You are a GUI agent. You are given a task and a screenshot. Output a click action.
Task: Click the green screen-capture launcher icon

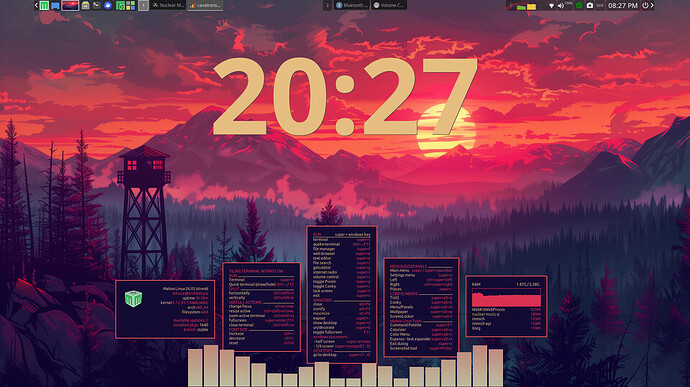click(x=120, y=6)
